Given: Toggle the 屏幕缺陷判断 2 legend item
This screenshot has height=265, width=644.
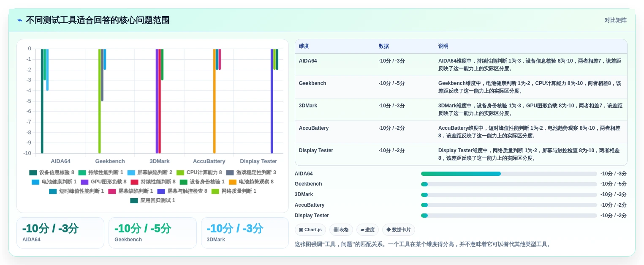Looking at the screenshot, I should tap(149, 172).
